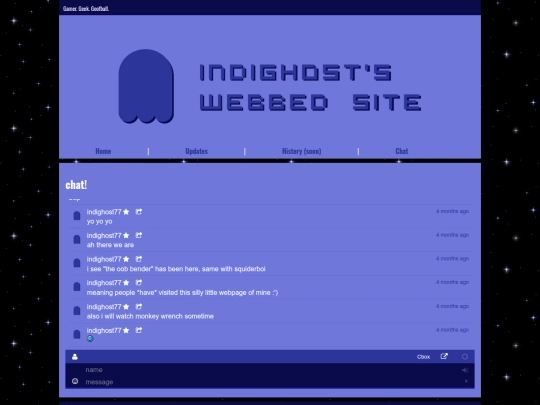Reply to the emoji-only message
540x405 pixels.
click(x=138, y=330)
